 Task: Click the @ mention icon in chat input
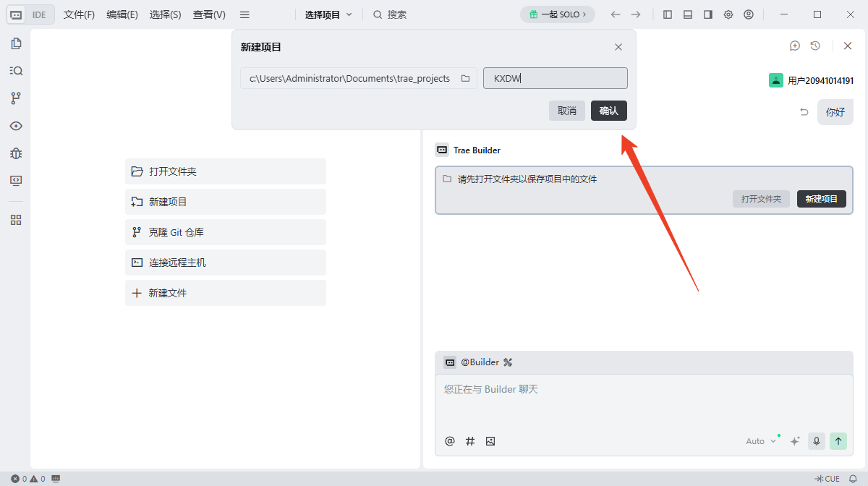coord(450,440)
